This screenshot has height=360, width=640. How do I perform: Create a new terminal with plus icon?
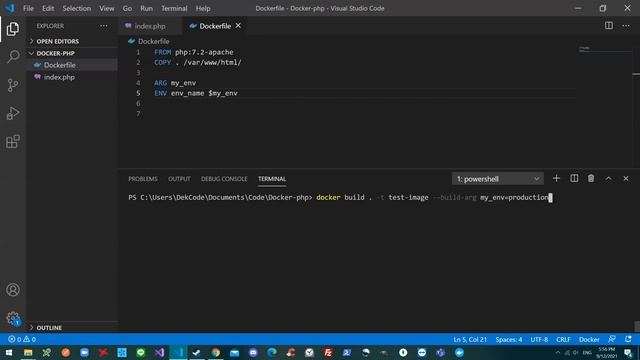point(556,178)
